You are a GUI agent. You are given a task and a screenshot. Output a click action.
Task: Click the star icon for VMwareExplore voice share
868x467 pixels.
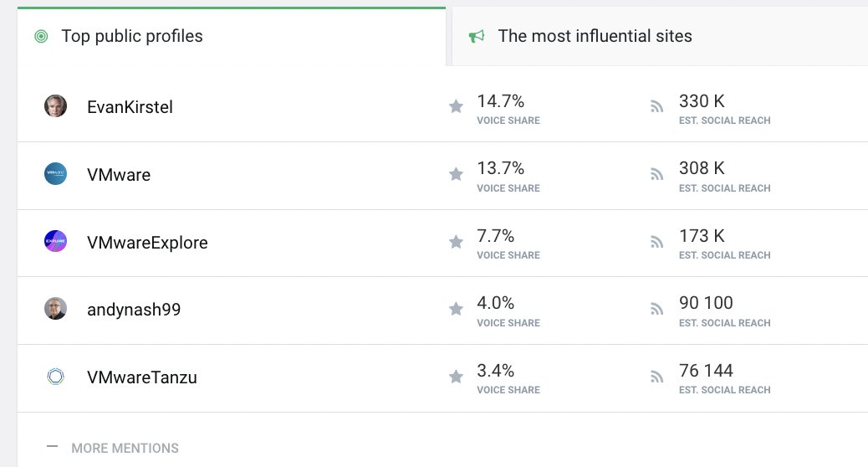(x=456, y=242)
